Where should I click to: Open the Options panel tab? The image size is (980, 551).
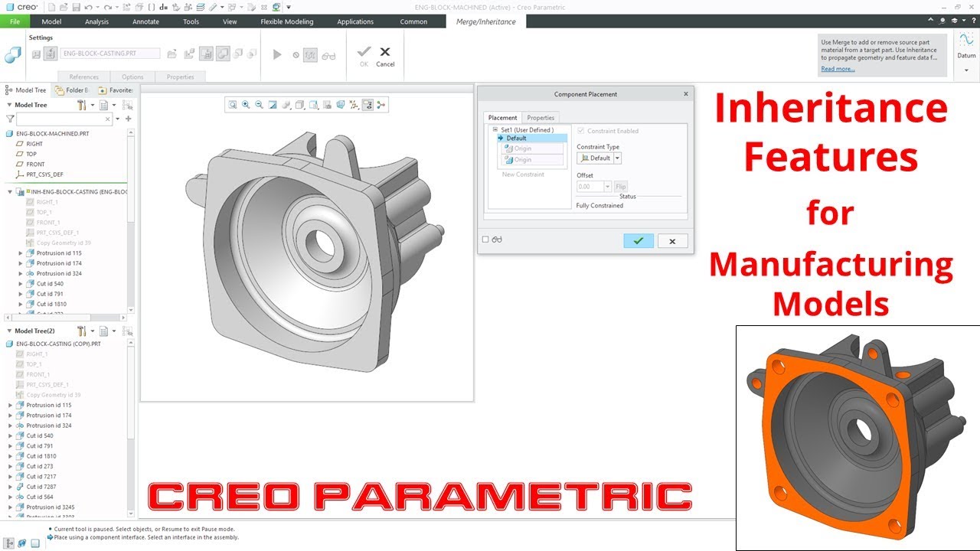[x=132, y=77]
